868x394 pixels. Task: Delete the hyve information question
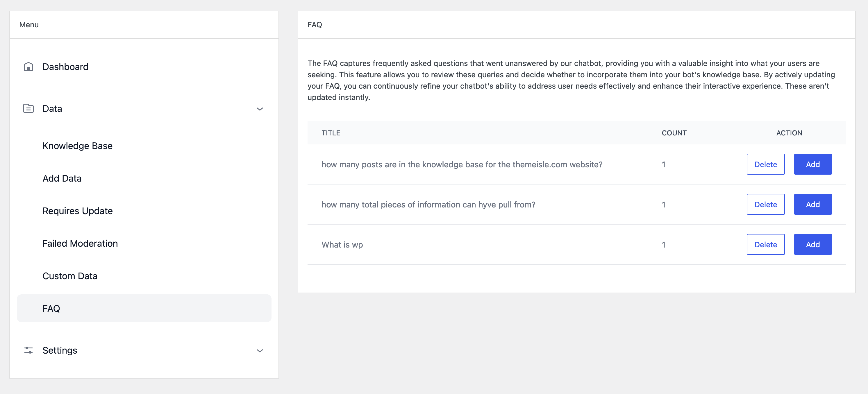765,204
